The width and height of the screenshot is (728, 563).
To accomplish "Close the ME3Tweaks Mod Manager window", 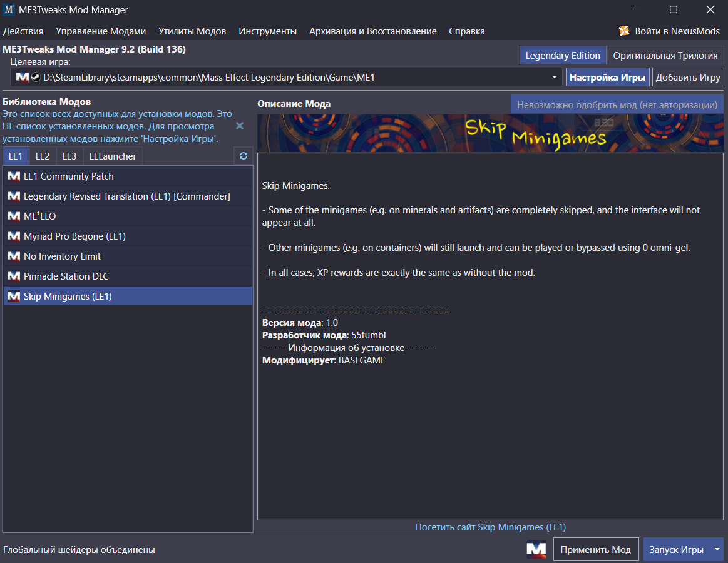I will pos(710,9).
